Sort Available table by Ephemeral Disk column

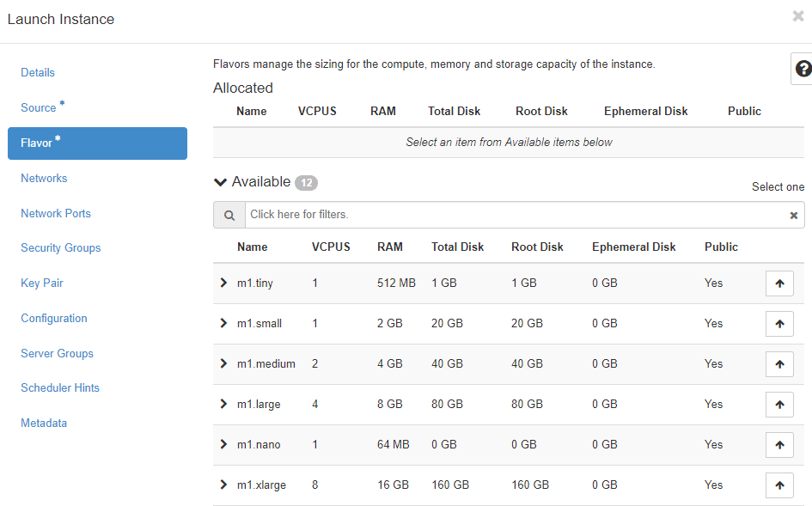point(634,247)
